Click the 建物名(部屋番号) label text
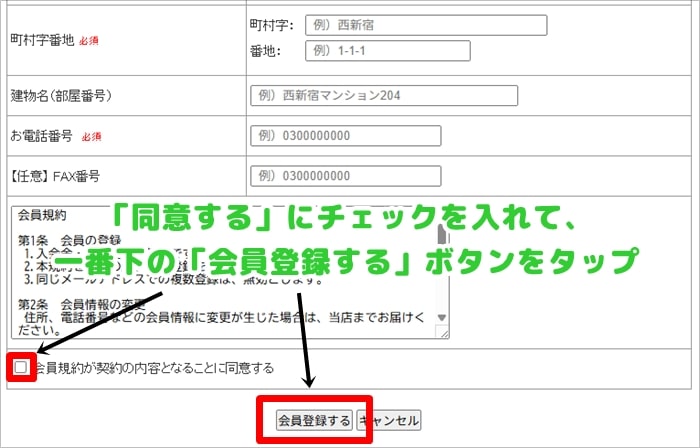Viewport: 700px width, 448px height. tap(59, 96)
